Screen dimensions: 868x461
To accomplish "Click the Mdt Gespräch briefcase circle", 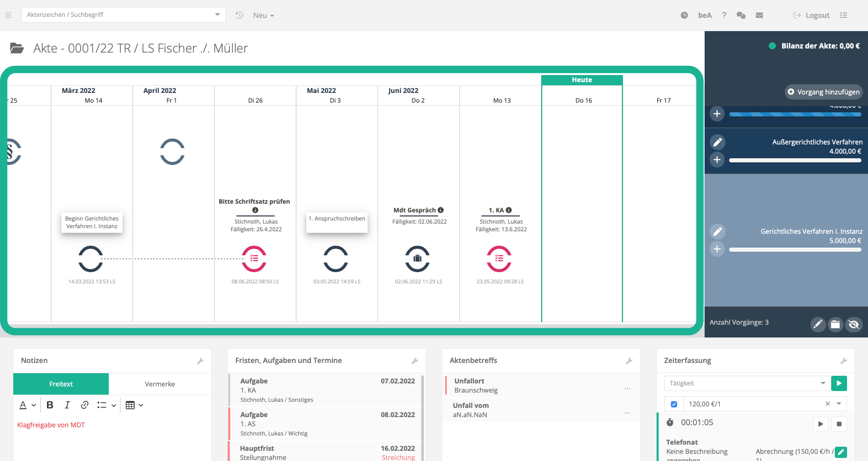I will pyautogui.click(x=417, y=258).
